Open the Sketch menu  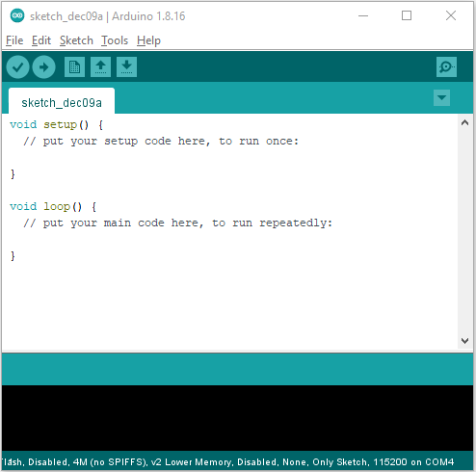[x=76, y=40]
